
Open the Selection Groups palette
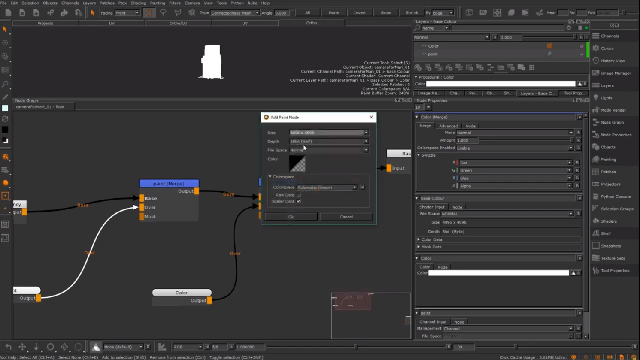coord(616,209)
